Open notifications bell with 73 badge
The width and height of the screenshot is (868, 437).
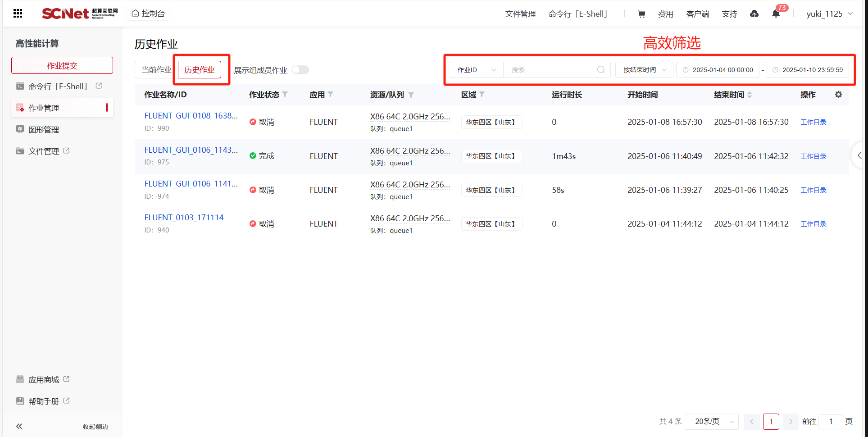click(x=776, y=14)
